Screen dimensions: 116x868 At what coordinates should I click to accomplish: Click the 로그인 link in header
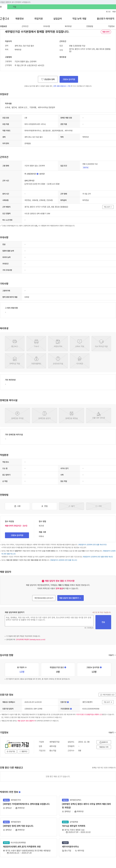[x=108, y=12]
